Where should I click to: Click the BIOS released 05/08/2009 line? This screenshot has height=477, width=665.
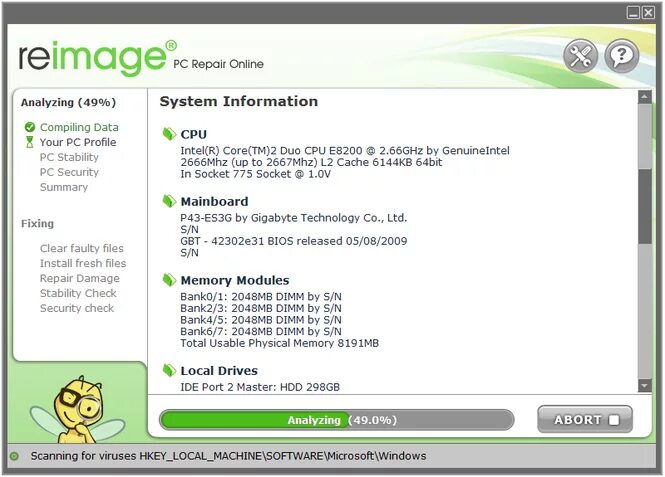coord(293,241)
